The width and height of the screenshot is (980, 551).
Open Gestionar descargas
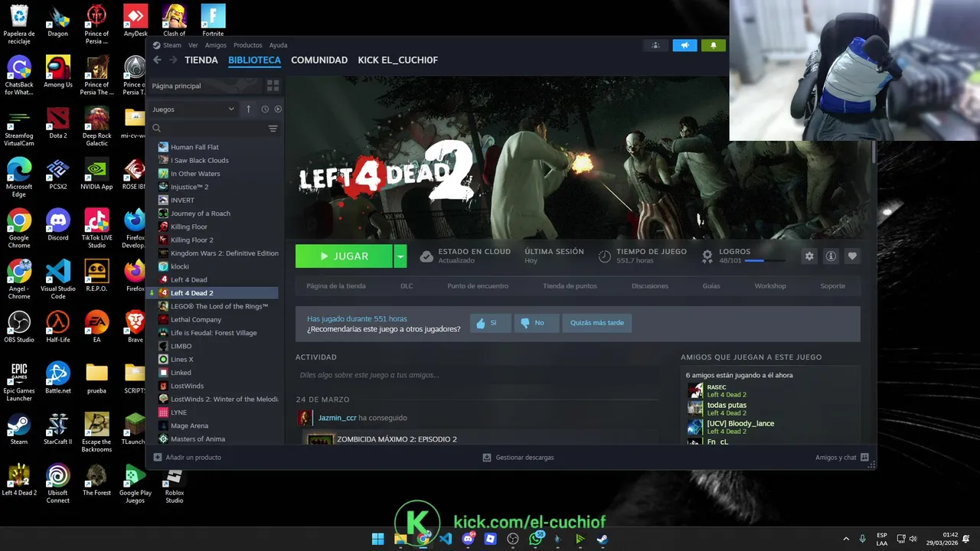[518, 457]
